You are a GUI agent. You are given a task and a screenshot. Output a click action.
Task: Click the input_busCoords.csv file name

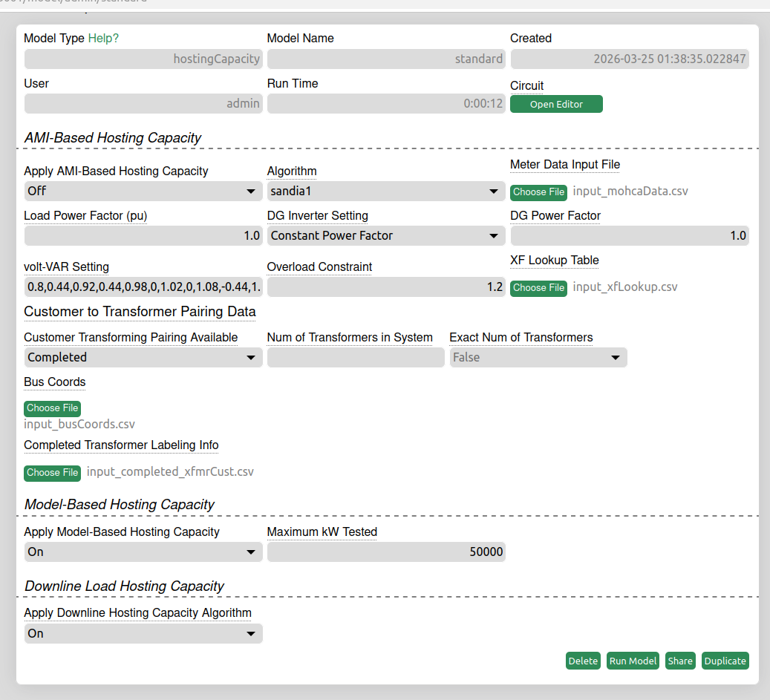79,424
